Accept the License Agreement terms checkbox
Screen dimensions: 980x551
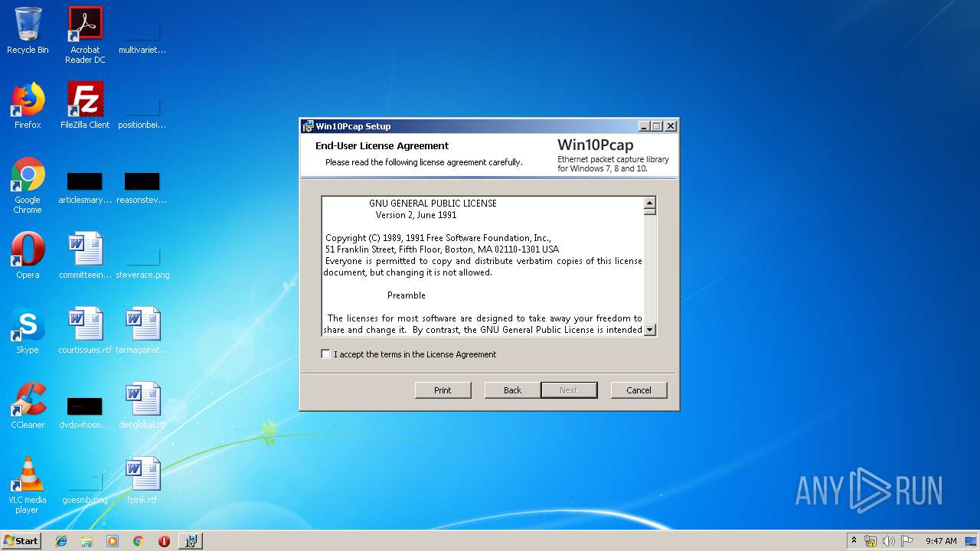[326, 354]
